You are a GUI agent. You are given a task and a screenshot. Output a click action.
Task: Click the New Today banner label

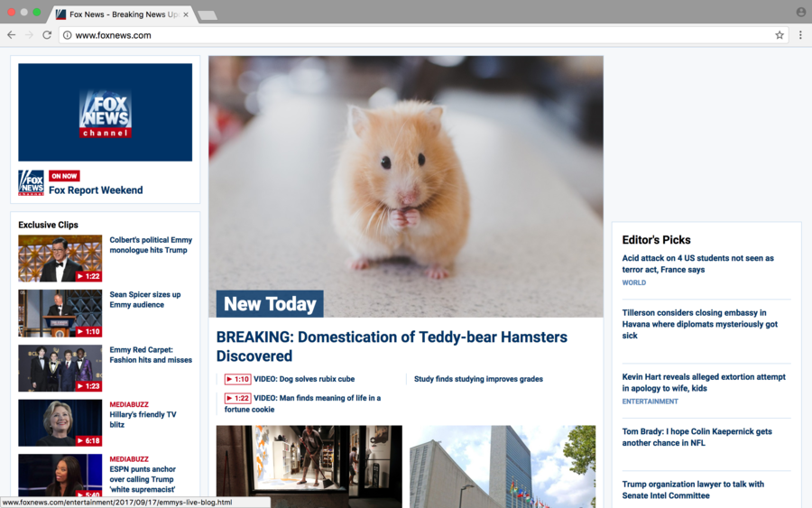pos(270,304)
